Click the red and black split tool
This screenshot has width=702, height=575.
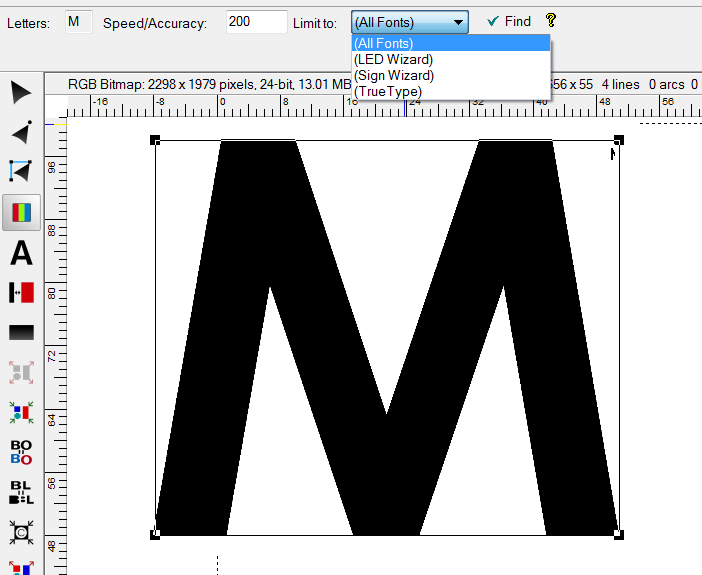[21, 292]
